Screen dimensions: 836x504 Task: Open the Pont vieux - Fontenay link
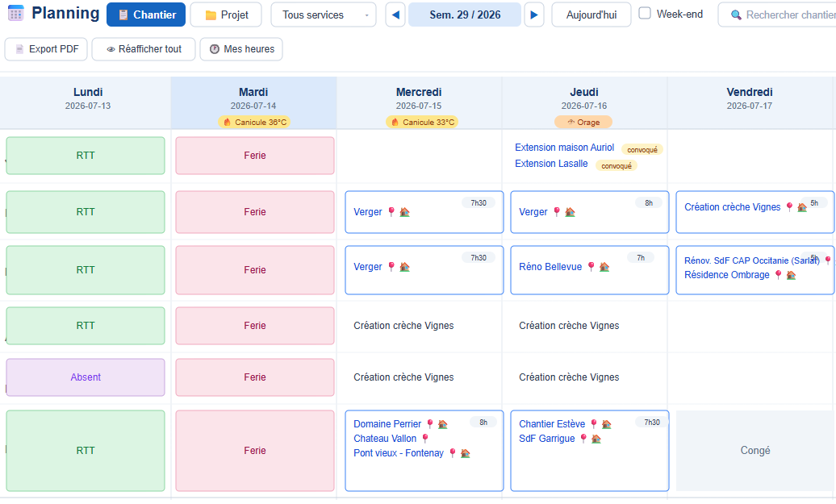click(399, 452)
